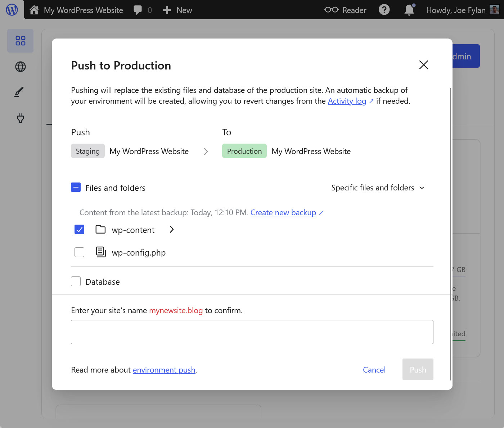Open the notifications bell icon
Image resolution: width=504 pixels, height=428 pixels.
click(409, 10)
